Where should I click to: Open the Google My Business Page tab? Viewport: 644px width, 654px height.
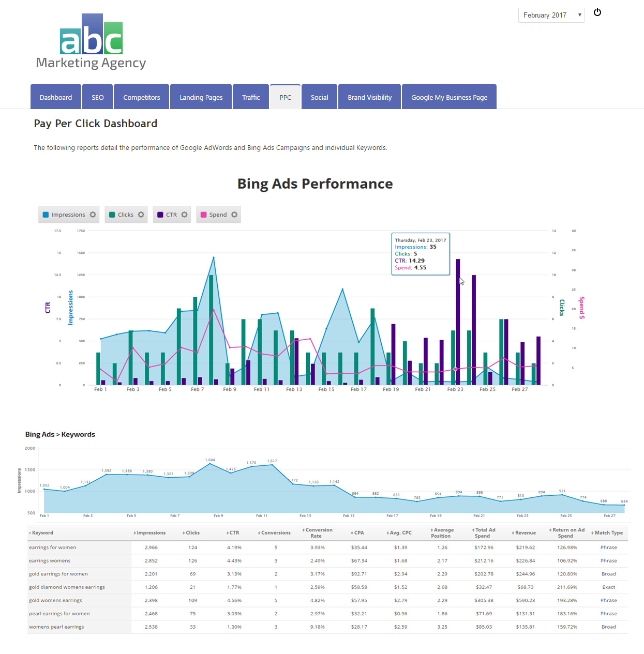pos(449,97)
